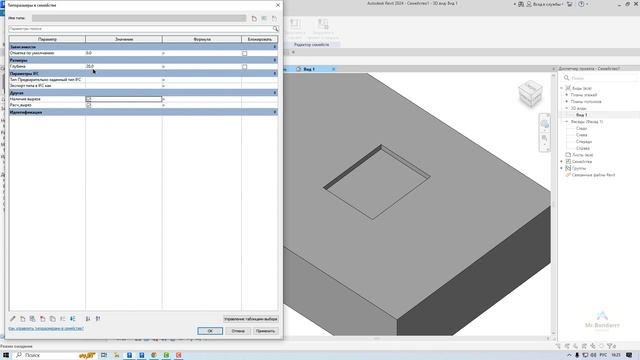Image resolution: width=640 pixels, height=360 pixels.
Task: Click the new parameter icon beside pencil
Action: pyautogui.click(x=22, y=319)
